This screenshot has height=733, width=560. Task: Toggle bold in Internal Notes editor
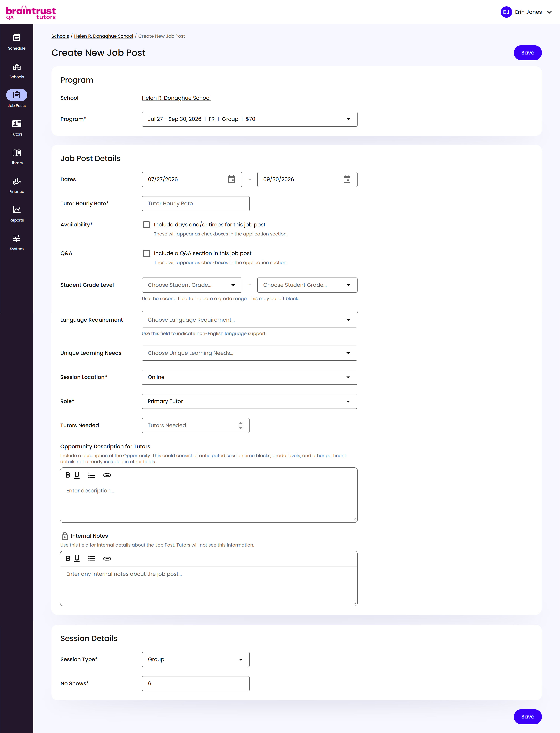(x=68, y=558)
